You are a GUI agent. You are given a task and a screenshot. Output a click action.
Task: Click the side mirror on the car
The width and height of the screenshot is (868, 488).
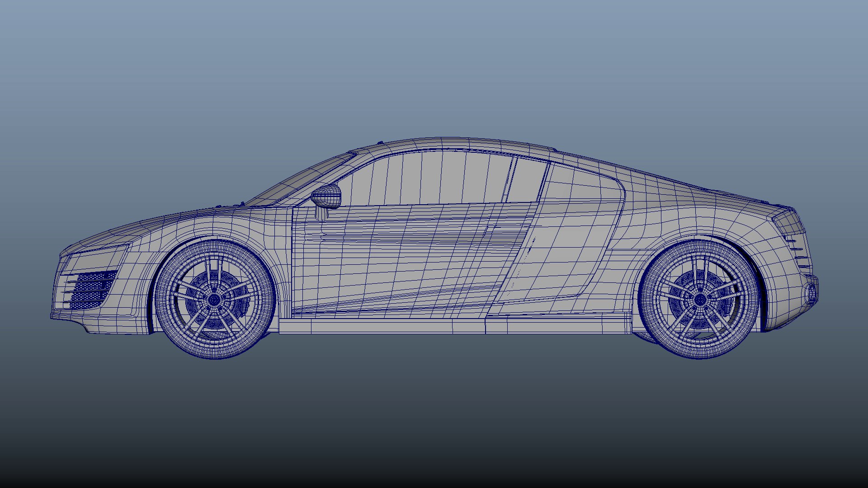tap(326, 197)
